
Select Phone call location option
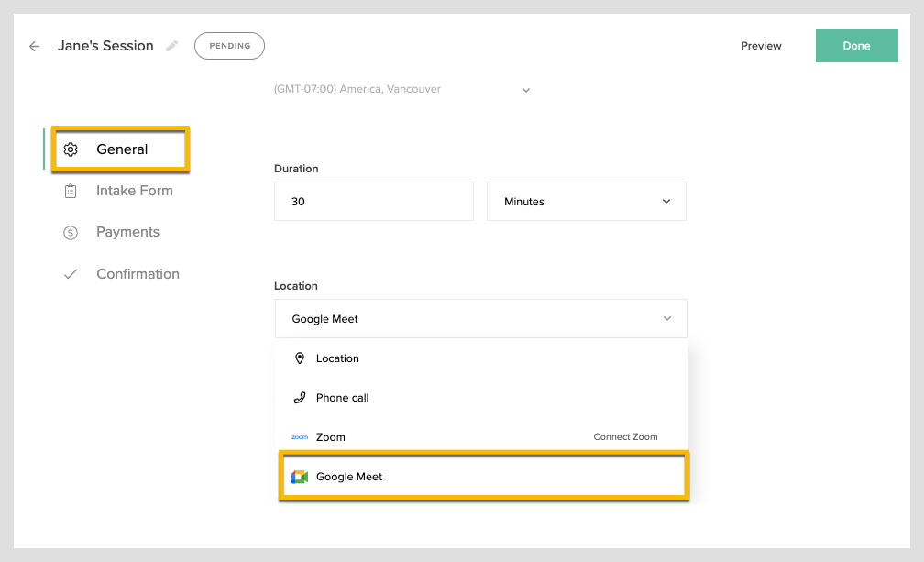(x=481, y=398)
